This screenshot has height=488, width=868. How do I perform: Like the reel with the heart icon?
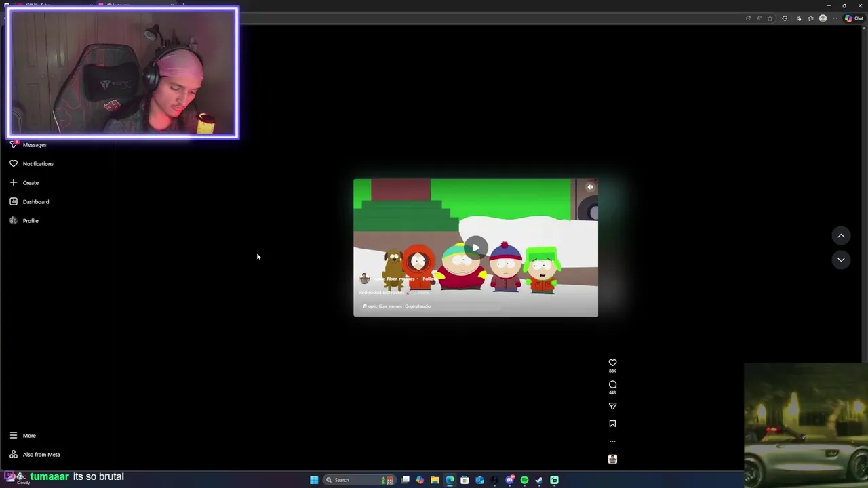tap(612, 363)
